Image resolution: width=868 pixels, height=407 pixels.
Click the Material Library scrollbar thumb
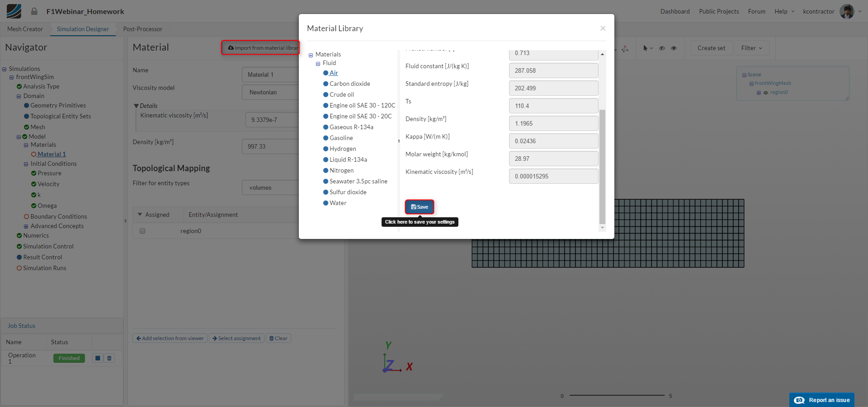point(602,166)
